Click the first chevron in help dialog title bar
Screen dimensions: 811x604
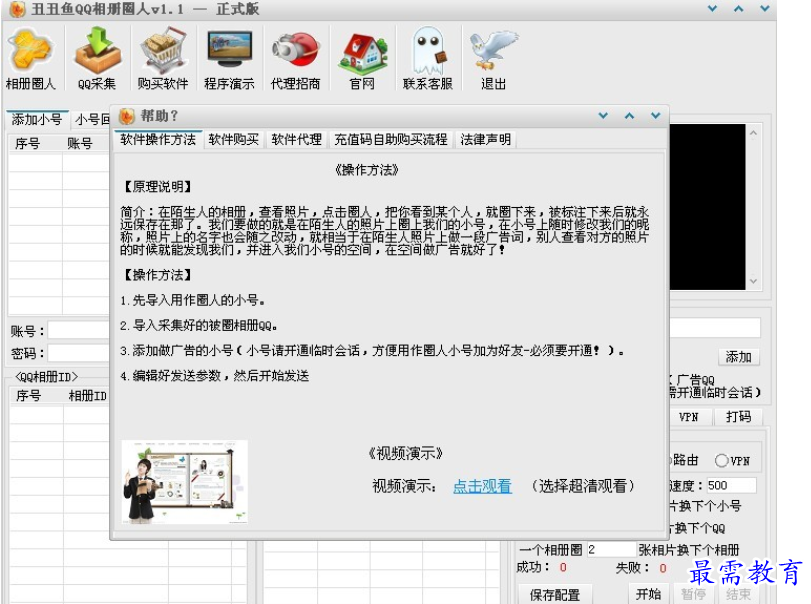603,116
